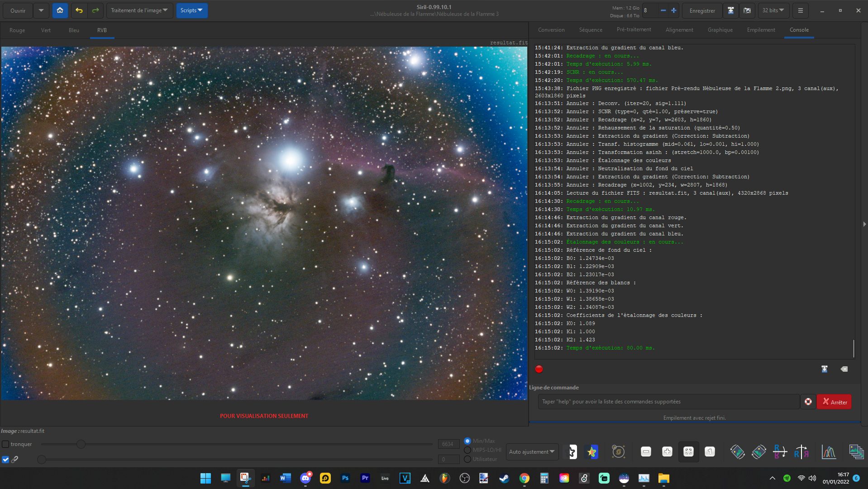Viewport: 868px width, 489px height.
Task: Launch Google Chrome from the taskbar
Action: click(x=524, y=478)
